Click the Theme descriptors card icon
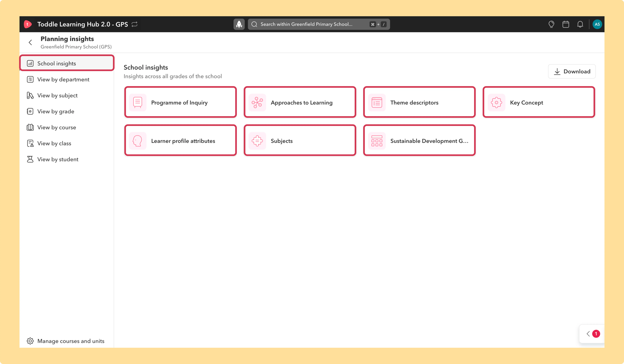Screen dimensions: 624x364 377,102
